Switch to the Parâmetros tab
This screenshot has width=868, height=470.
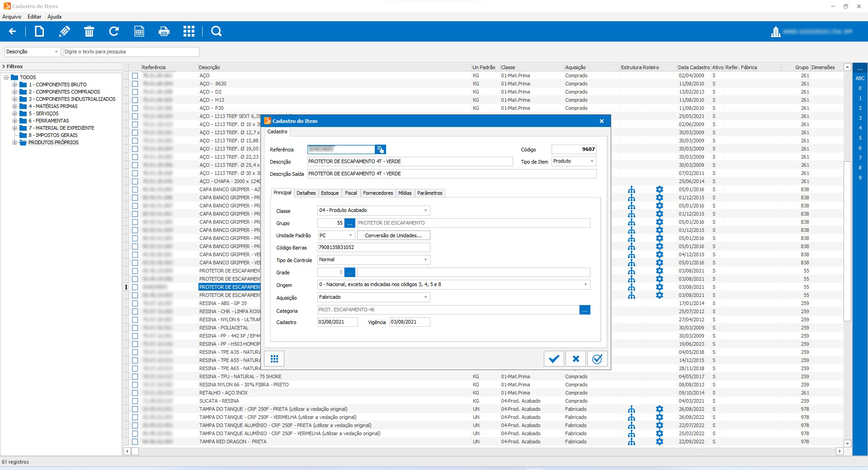430,193
